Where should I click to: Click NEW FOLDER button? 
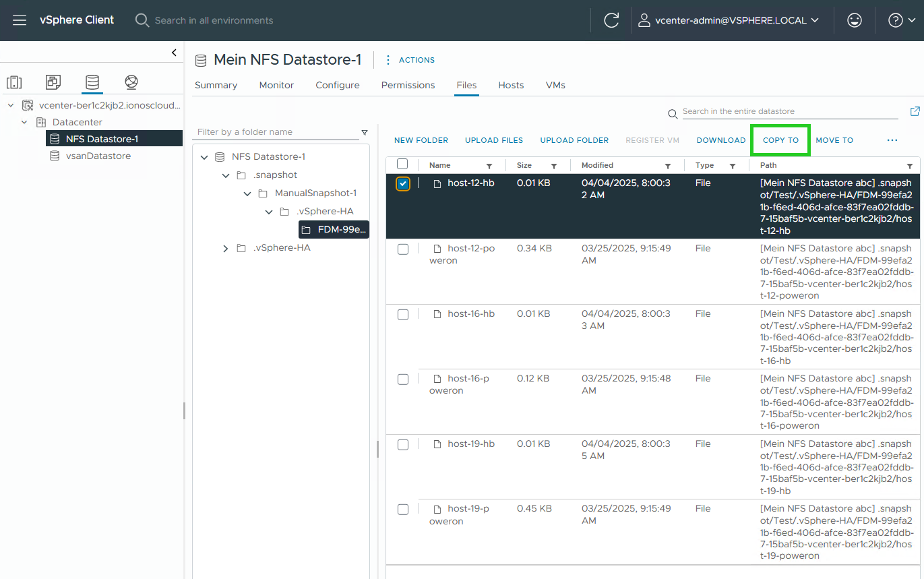[421, 140]
